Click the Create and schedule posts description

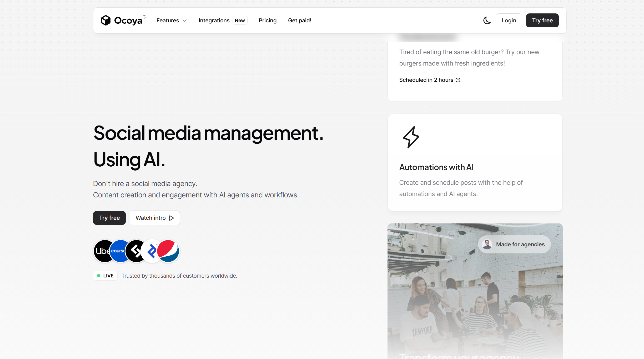tap(461, 188)
